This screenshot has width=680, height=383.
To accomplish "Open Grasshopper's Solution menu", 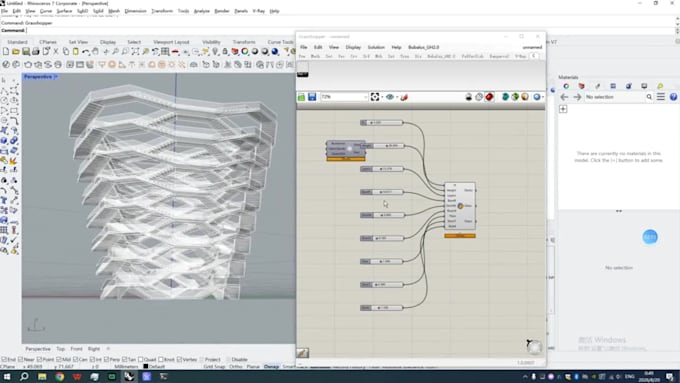I will pos(376,47).
